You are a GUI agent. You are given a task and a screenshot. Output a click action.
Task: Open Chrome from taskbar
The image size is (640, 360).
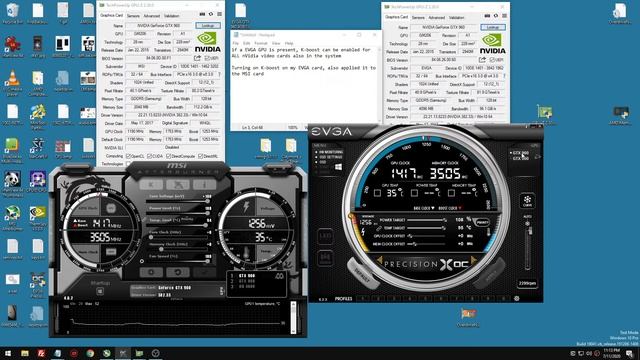coord(90,353)
